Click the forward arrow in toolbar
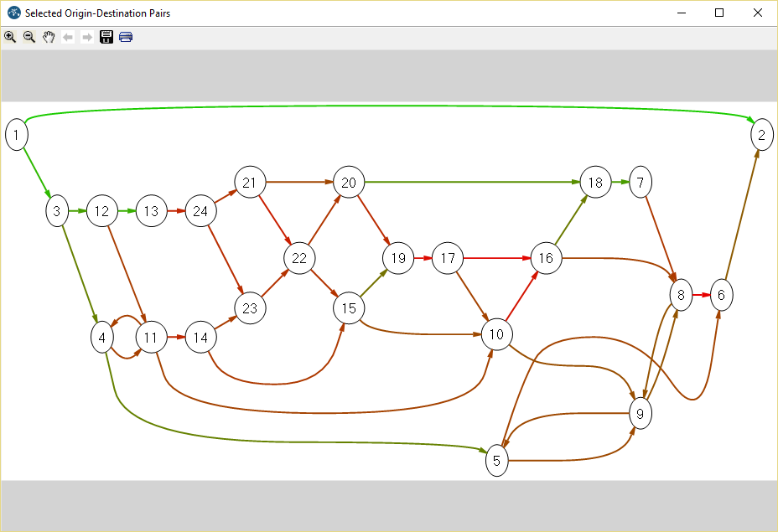778x532 pixels. (87, 37)
